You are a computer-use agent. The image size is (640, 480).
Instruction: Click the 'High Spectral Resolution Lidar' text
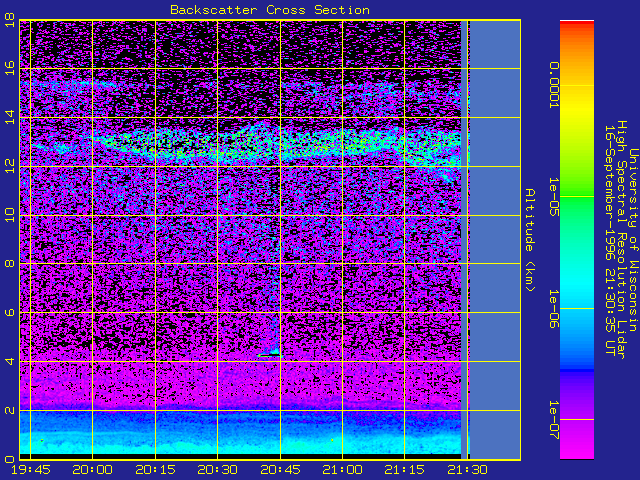pyautogui.click(x=622, y=240)
